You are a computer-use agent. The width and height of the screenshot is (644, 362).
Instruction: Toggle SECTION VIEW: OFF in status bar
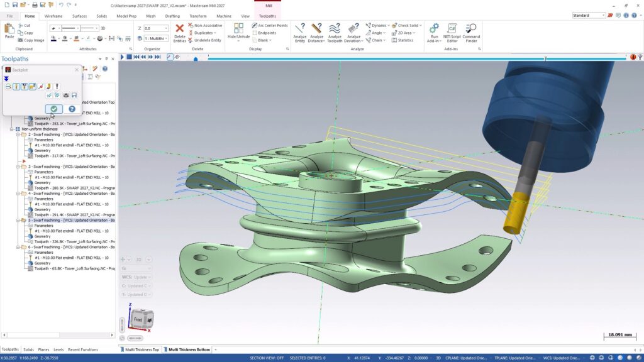[267, 358]
